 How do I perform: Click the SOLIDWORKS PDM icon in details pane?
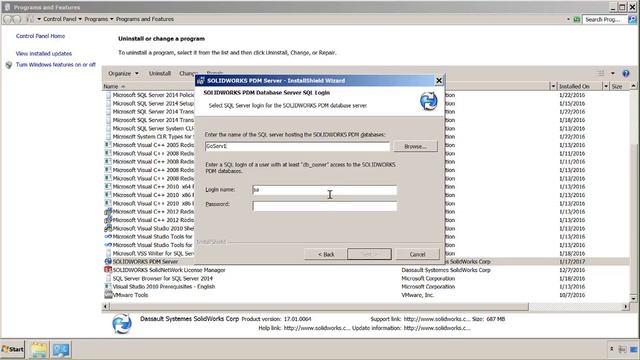point(122,324)
